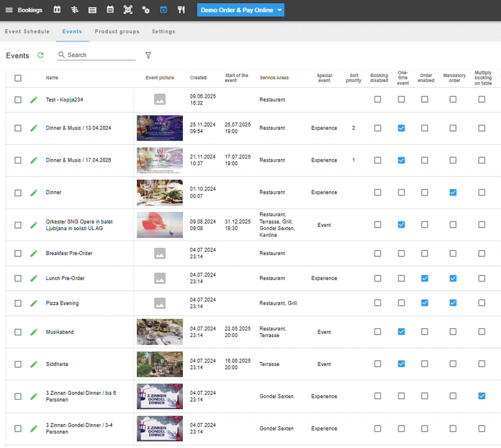
Task: Open the contact calendar icon in top bar
Action: (57, 9)
